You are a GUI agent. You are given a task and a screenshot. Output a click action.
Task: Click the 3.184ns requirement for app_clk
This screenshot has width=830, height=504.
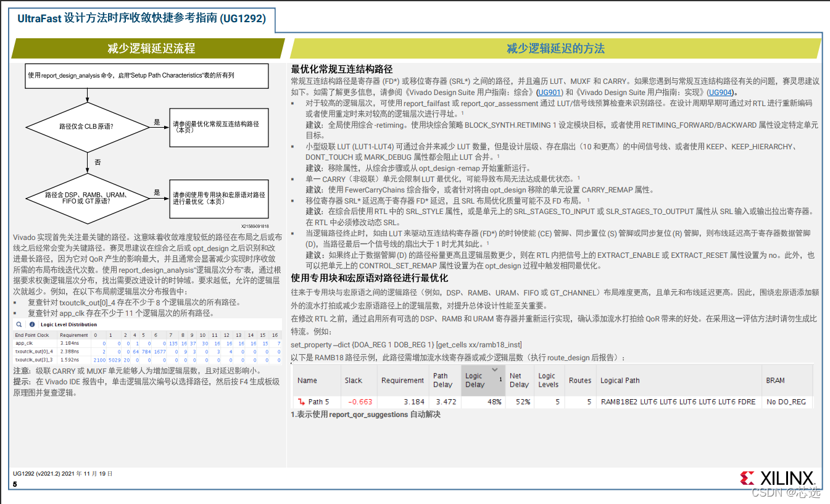pos(69,344)
